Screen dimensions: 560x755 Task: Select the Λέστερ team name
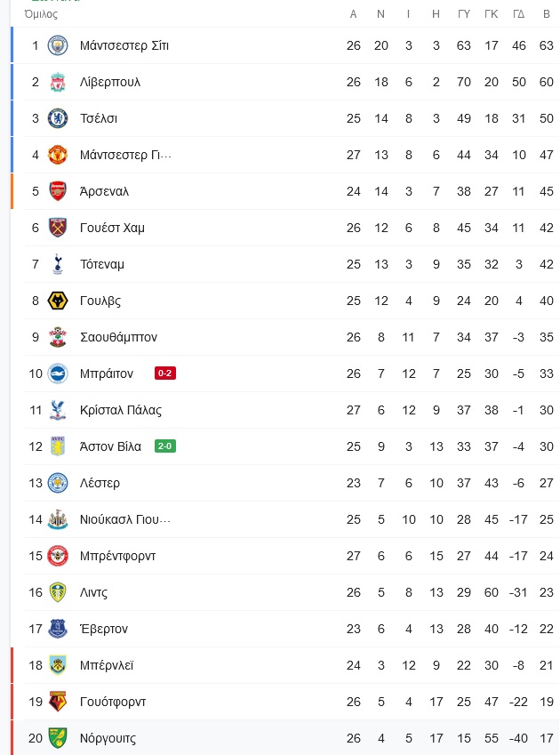click(x=100, y=483)
